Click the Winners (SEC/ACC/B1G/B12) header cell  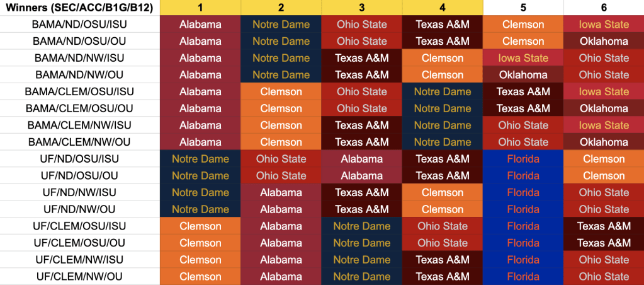(79, 8)
